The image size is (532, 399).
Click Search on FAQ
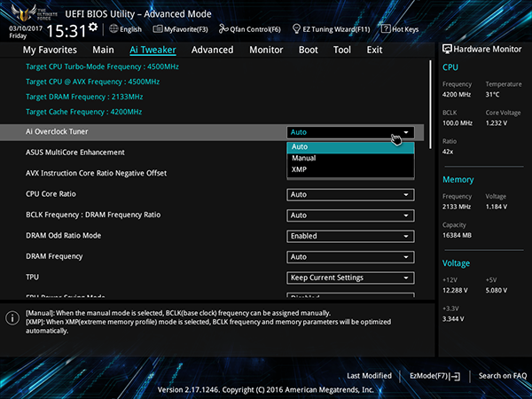click(503, 376)
